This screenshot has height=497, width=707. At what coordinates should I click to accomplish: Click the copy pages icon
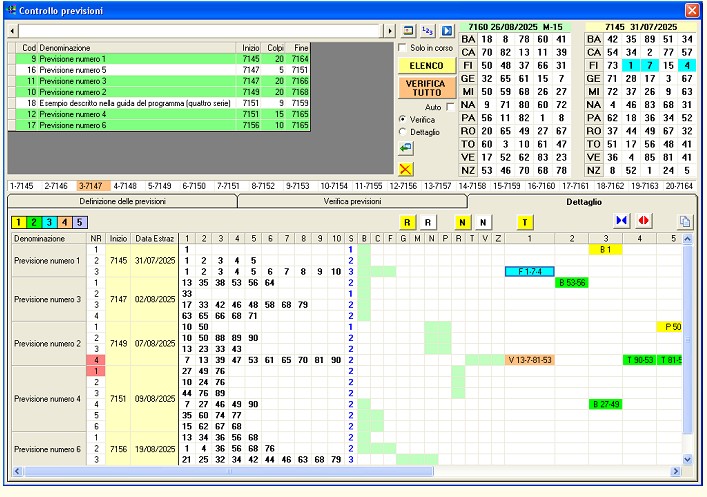(x=686, y=222)
